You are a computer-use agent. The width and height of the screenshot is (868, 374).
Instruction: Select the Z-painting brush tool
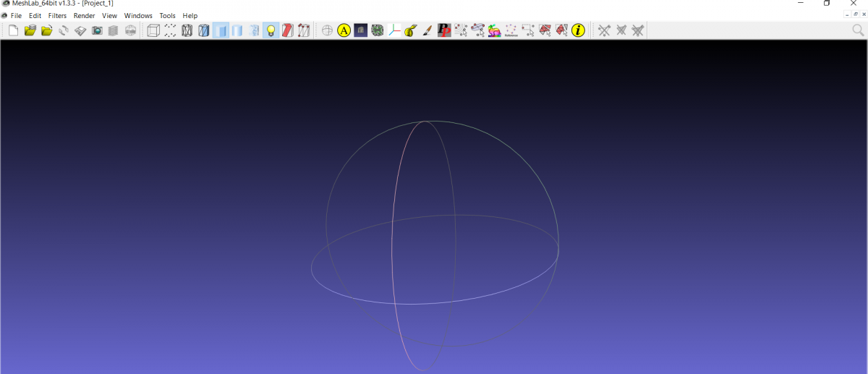427,30
